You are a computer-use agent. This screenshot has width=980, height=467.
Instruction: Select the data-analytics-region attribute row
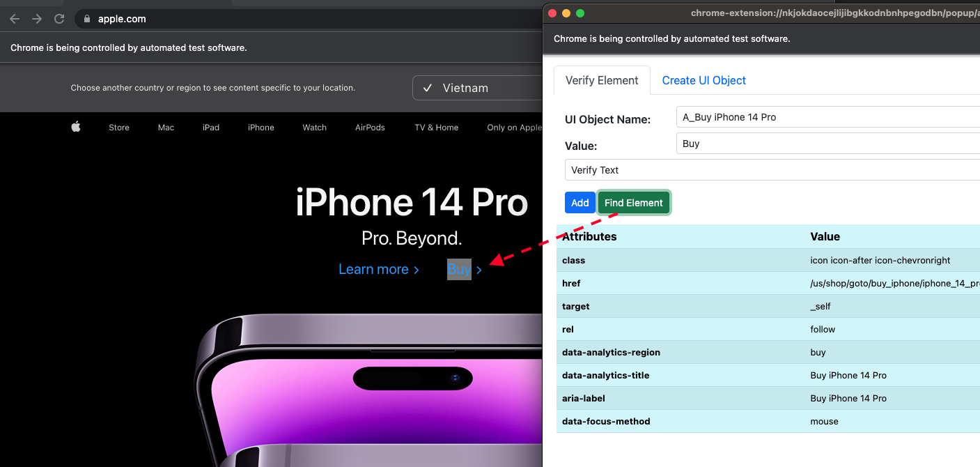tap(768, 352)
